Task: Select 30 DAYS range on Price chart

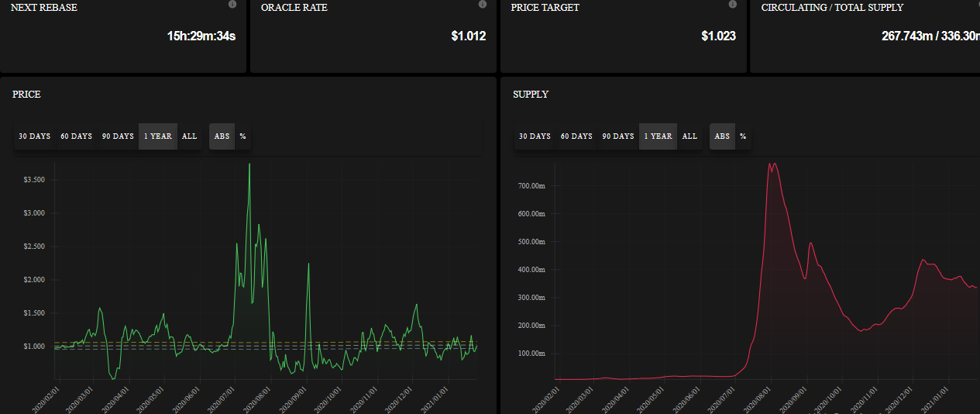Action: [35, 136]
